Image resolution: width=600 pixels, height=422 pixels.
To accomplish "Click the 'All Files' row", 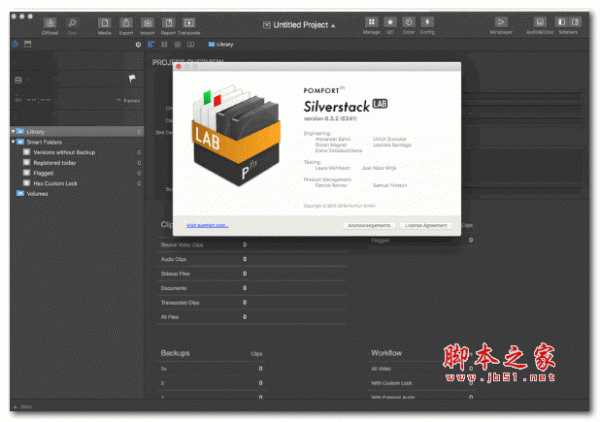I will click(251, 317).
